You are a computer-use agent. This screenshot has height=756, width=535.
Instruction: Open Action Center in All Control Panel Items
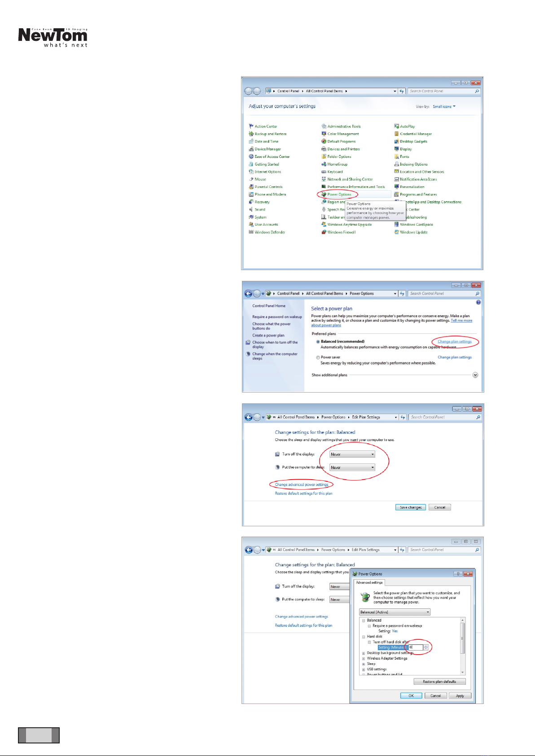tap(266, 127)
